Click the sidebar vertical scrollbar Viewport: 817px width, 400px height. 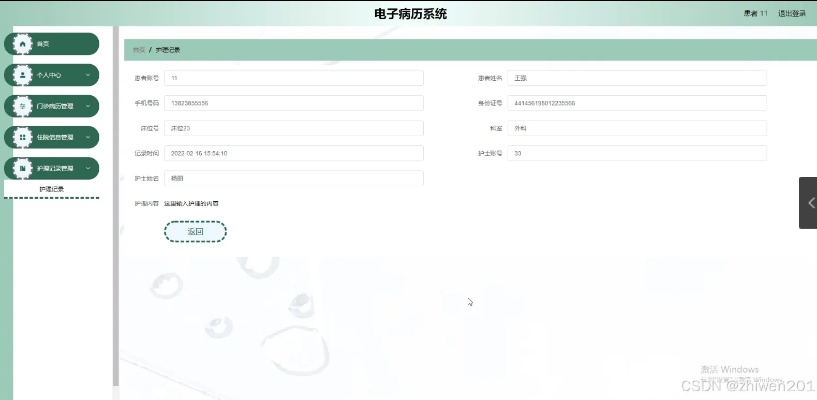(x=116, y=206)
